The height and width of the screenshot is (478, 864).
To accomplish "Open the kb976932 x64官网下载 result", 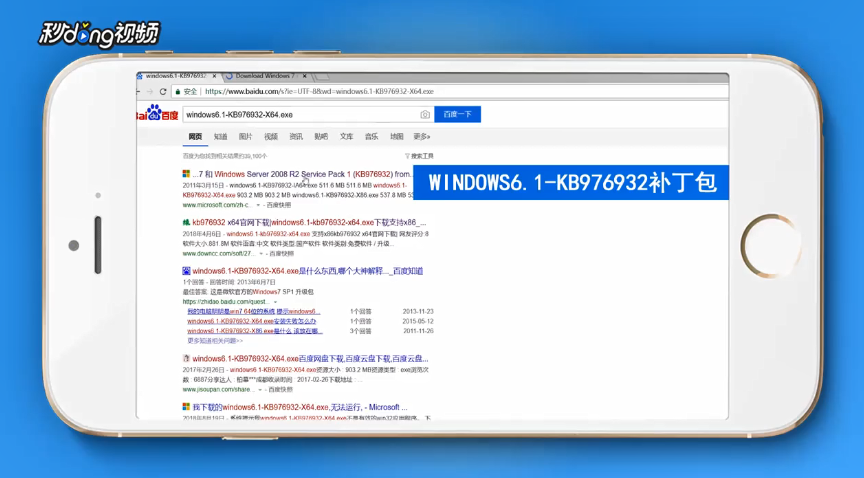I will click(309, 223).
